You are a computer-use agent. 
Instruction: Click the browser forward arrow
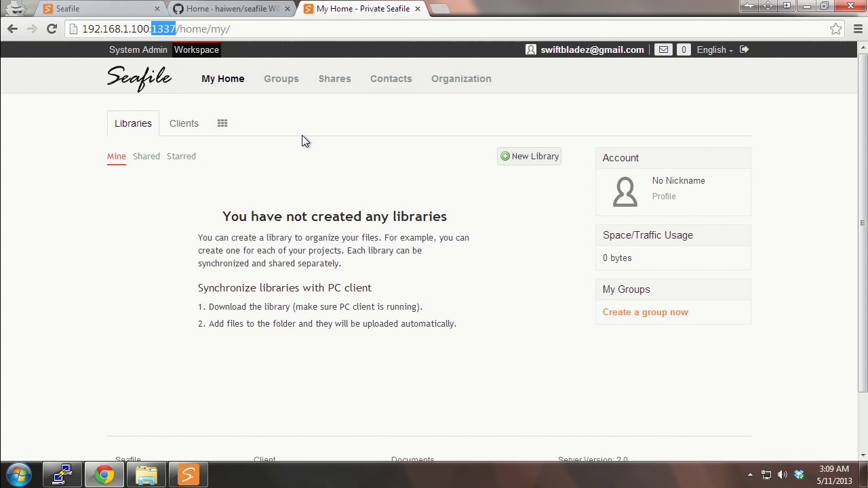[32, 28]
